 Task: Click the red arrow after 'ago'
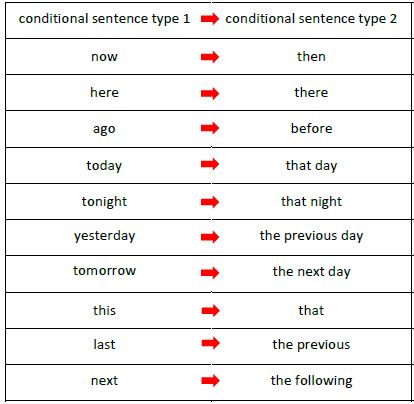[x=210, y=128]
